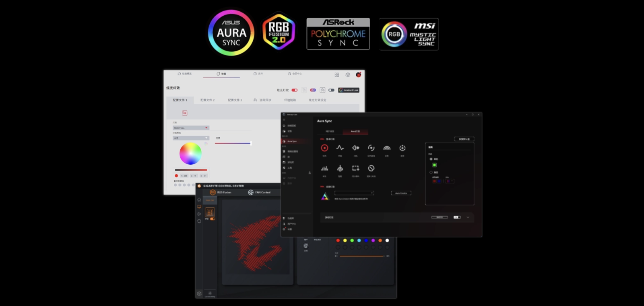Click the Aura Creator prism icon
Screen dimensions: 644x306
[x=324, y=196]
